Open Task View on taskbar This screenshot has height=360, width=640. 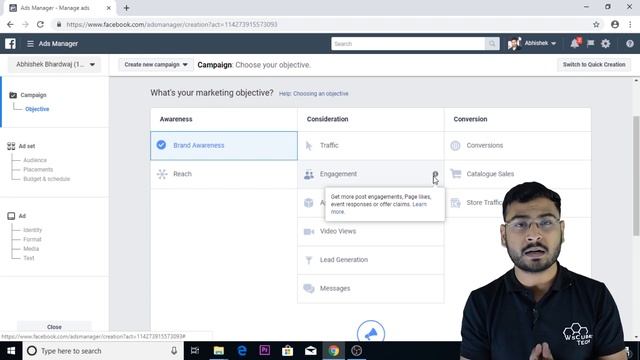(x=195, y=351)
